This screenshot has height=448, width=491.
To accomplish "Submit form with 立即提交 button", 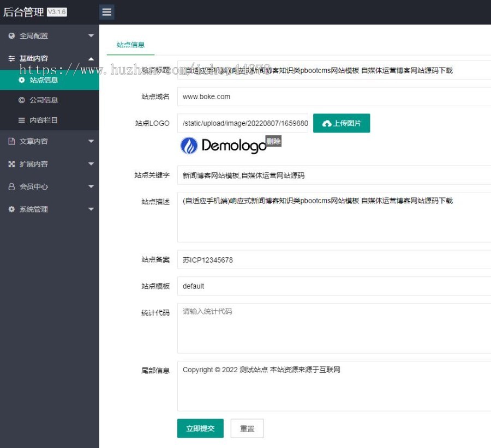I will point(200,428).
